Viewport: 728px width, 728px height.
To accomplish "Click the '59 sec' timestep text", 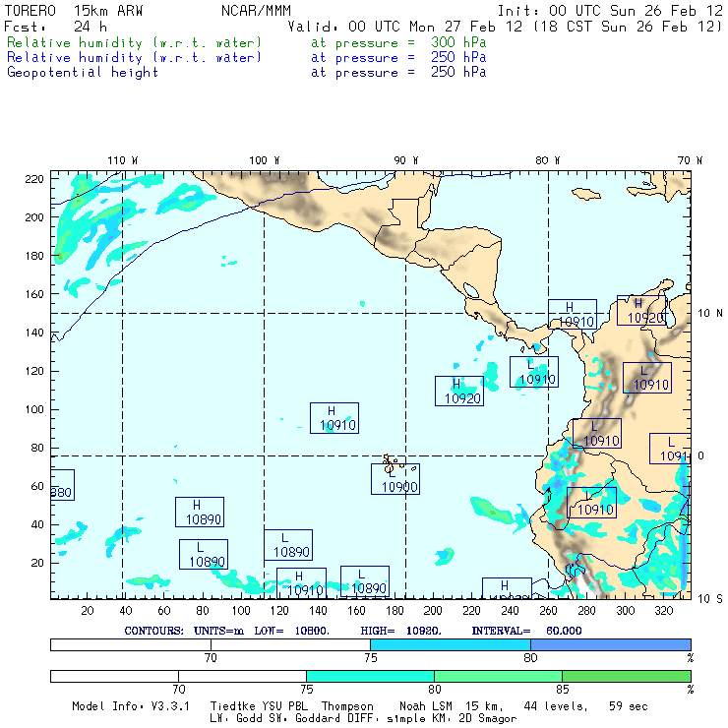I will coord(629,706).
